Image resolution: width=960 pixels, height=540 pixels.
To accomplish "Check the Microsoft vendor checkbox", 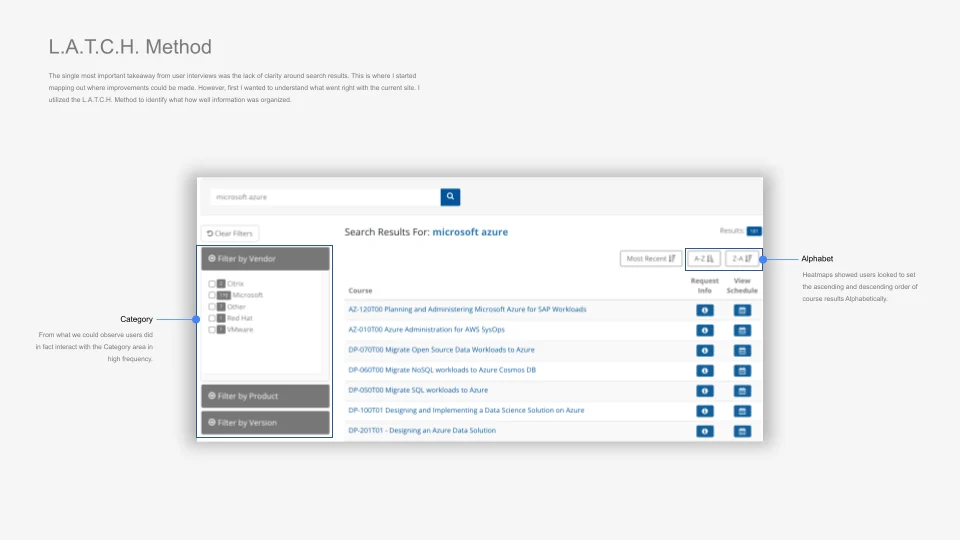I will tap(212, 295).
